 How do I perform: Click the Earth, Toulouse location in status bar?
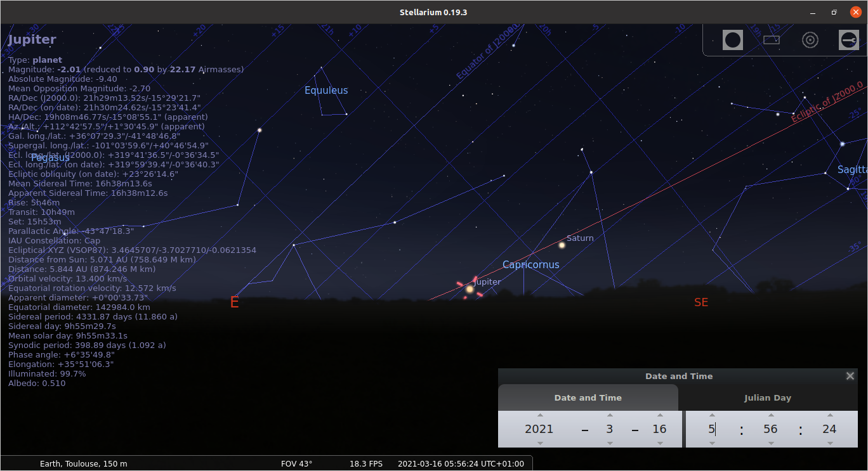click(x=83, y=463)
